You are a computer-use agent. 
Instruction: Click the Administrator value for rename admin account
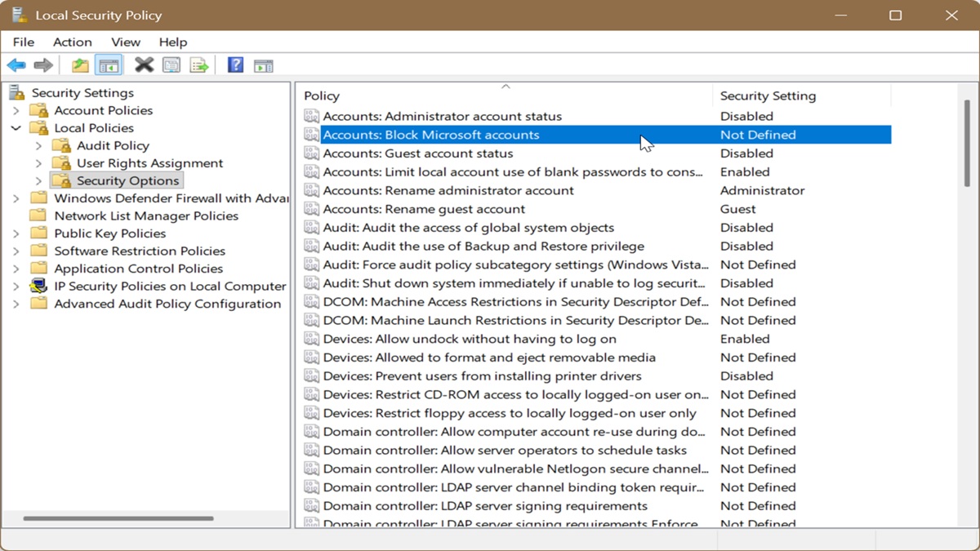(762, 190)
